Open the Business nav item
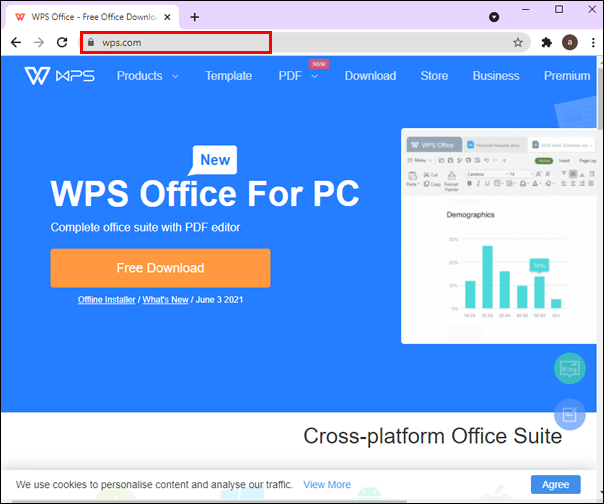This screenshot has width=604, height=504. point(496,76)
